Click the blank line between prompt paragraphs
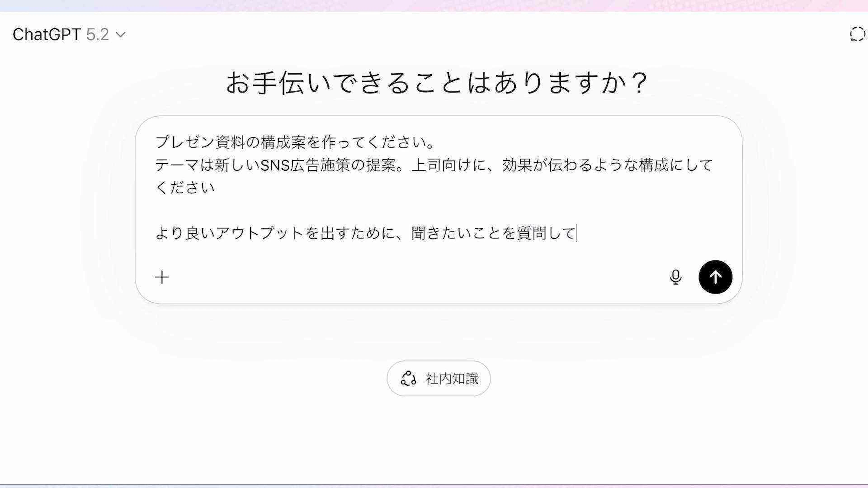The width and height of the screenshot is (868, 488). (337, 211)
